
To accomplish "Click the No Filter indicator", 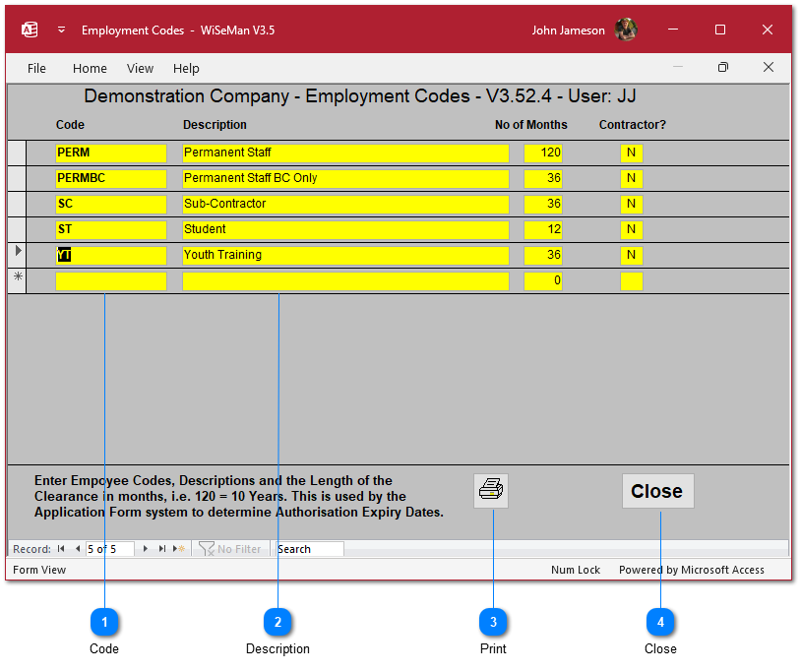I will click(231, 549).
